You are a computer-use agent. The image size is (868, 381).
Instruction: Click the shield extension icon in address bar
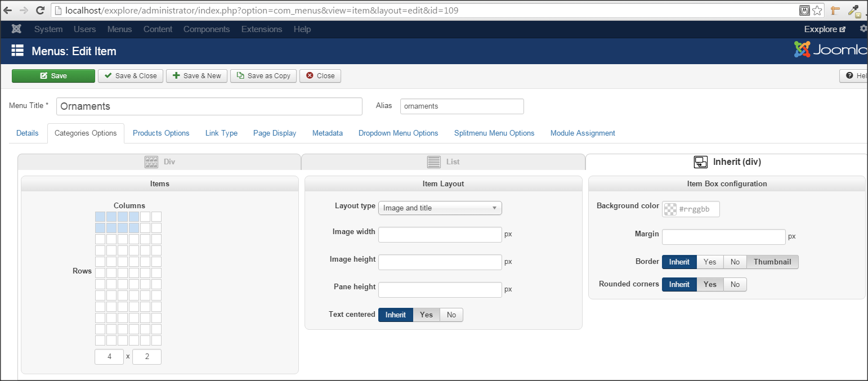pyautogui.click(x=805, y=11)
